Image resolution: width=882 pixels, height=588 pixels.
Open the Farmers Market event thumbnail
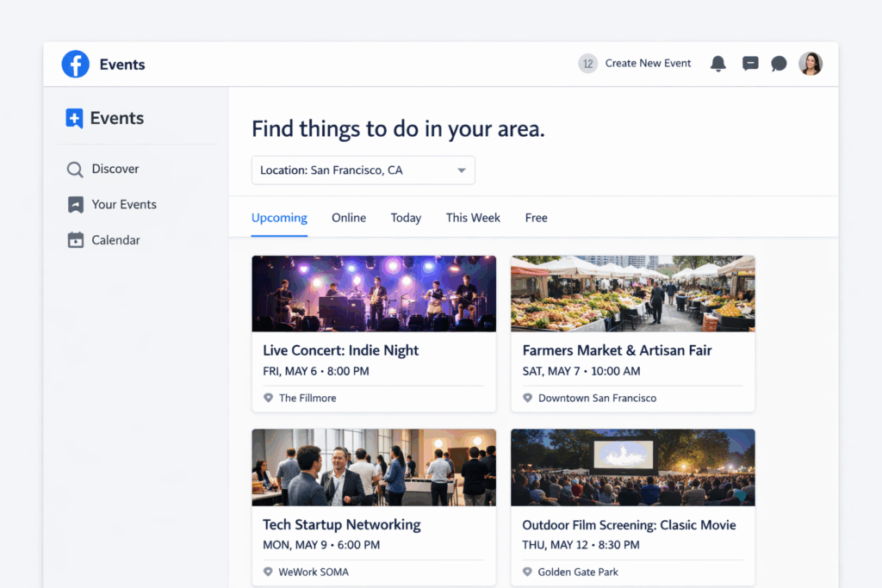click(x=632, y=294)
